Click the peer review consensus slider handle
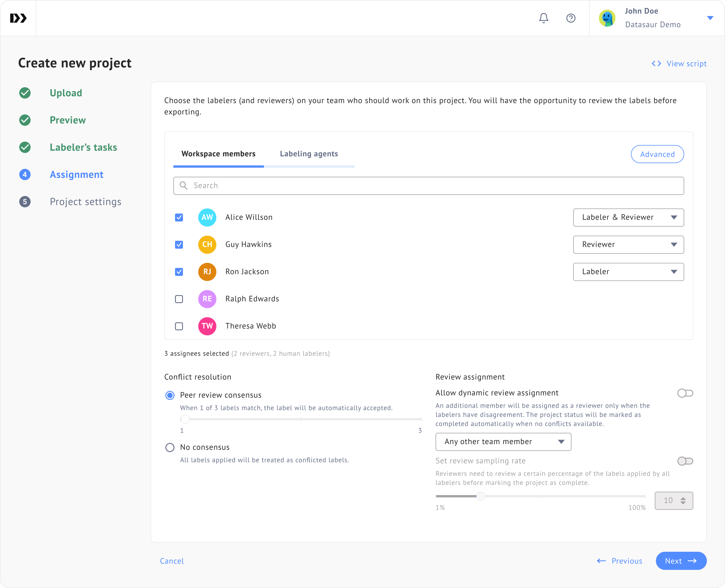Image resolution: width=725 pixels, height=588 pixels. pos(185,419)
